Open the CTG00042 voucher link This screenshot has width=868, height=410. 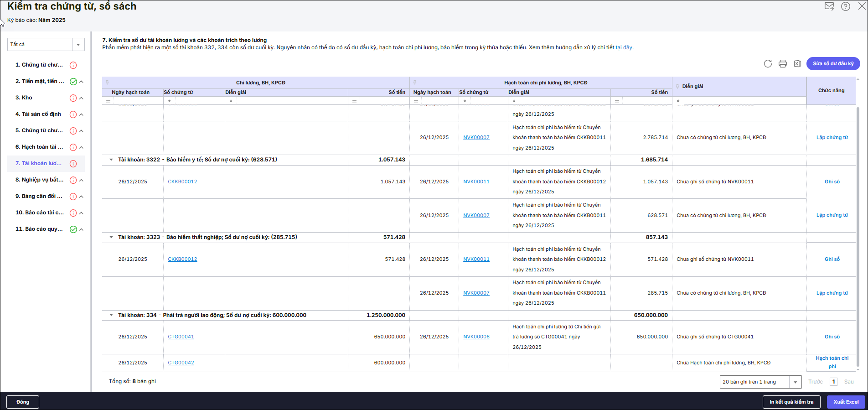pos(181,363)
